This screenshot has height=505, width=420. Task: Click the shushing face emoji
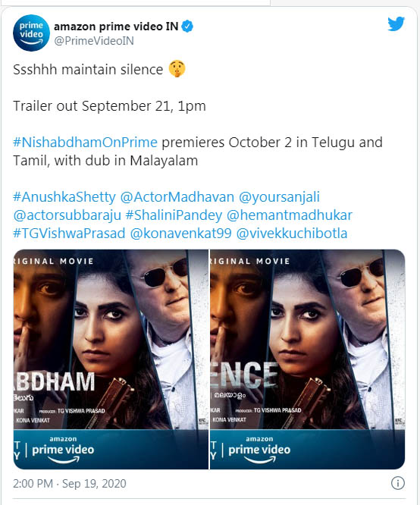point(177,69)
